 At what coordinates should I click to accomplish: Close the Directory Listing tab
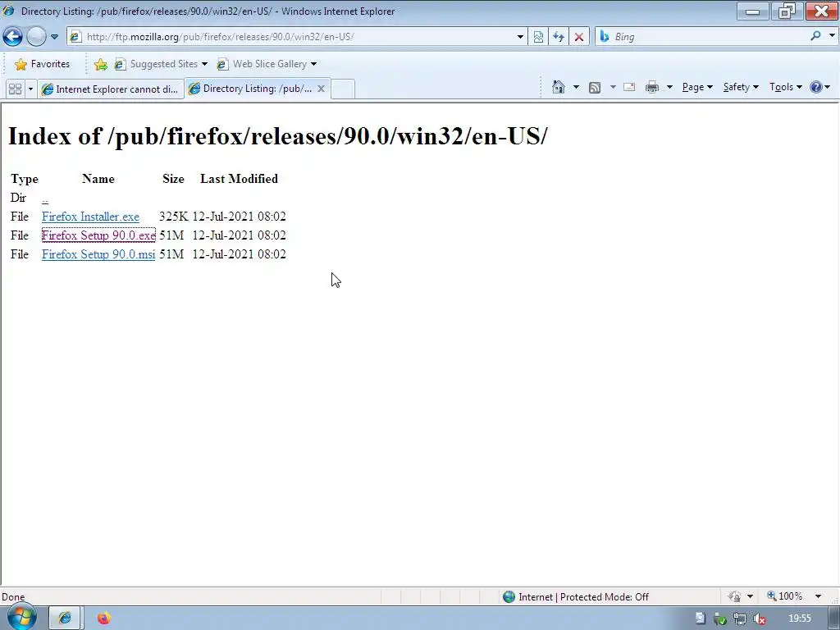click(321, 89)
